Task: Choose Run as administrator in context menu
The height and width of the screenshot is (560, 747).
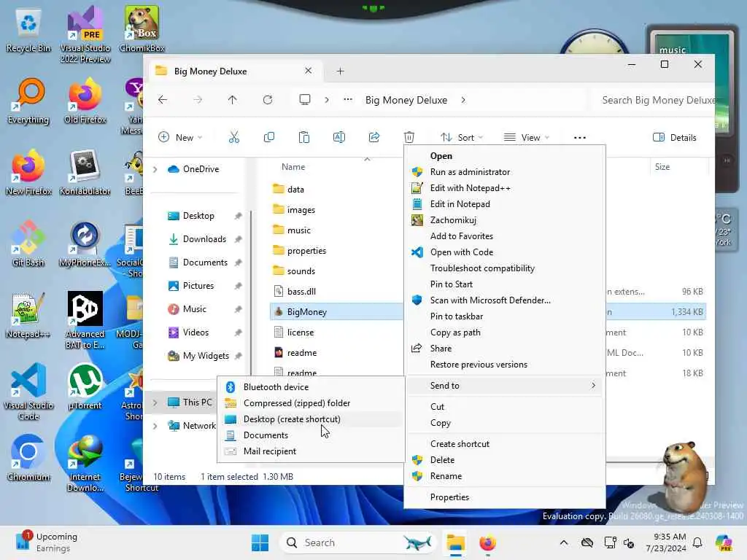Action: tap(505, 172)
